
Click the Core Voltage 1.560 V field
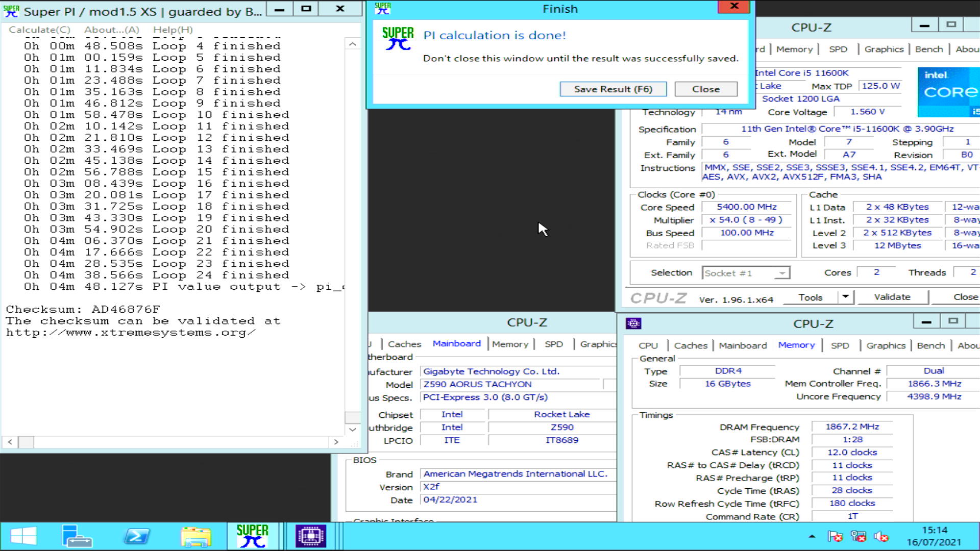867,112
